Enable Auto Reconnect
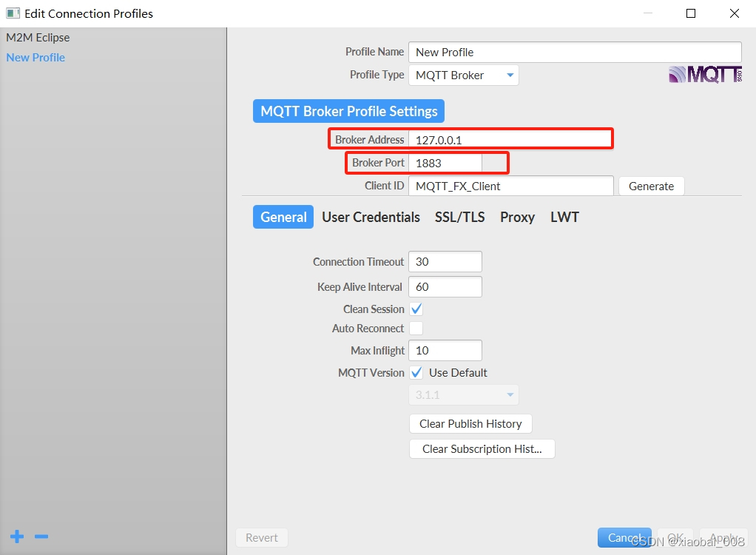The image size is (756, 555). coord(416,328)
